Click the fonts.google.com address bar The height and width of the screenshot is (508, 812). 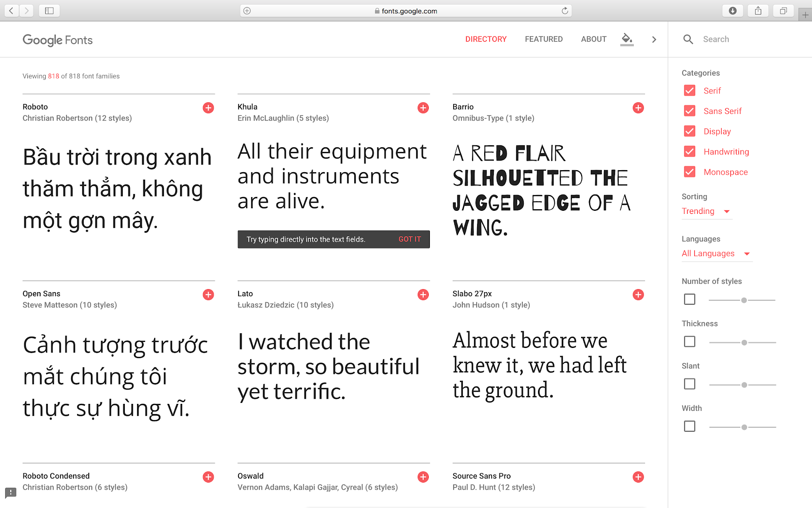[x=406, y=11]
